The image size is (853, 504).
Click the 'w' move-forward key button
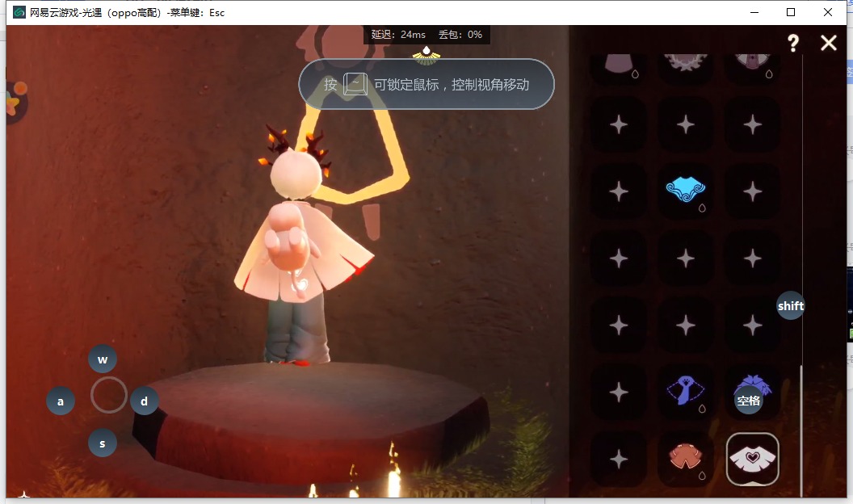tap(103, 359)
